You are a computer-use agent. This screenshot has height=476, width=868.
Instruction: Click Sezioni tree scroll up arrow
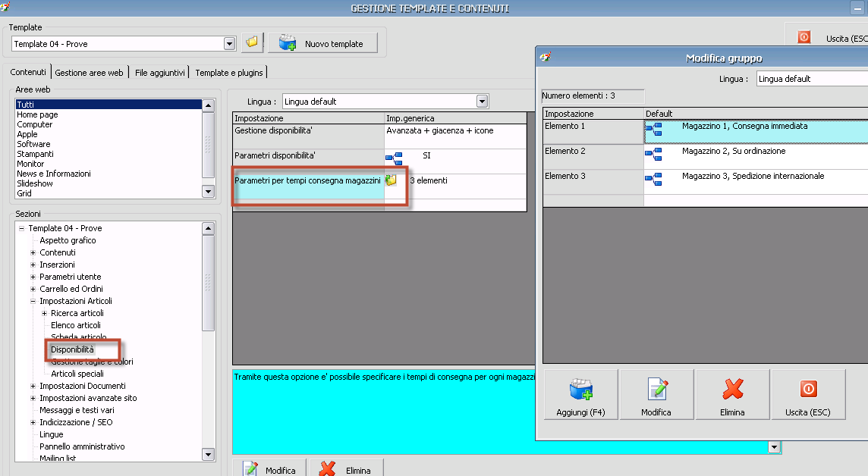click(x=208, y=228)
